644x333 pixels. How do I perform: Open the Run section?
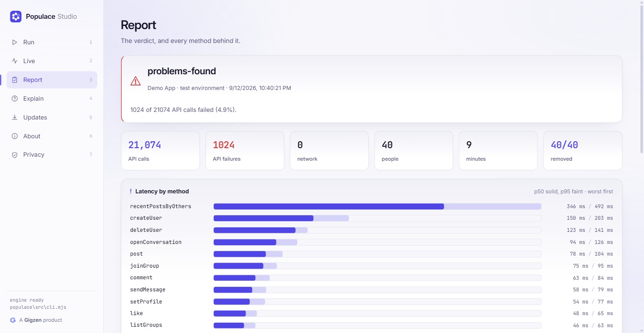(52, 42)
